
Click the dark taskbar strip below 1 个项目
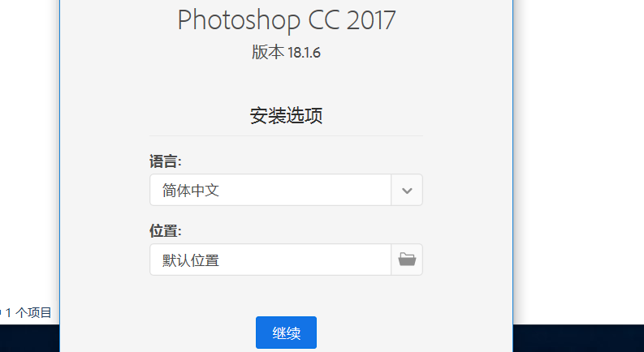pos(29,338)
